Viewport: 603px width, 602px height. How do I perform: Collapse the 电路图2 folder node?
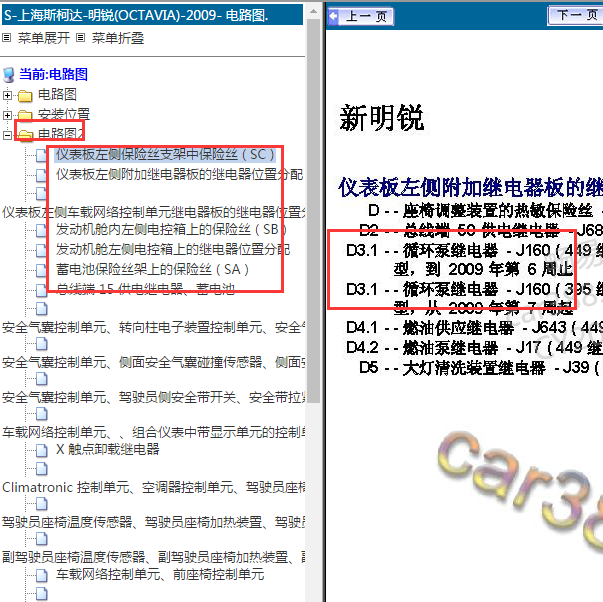[x=7, y=135]
